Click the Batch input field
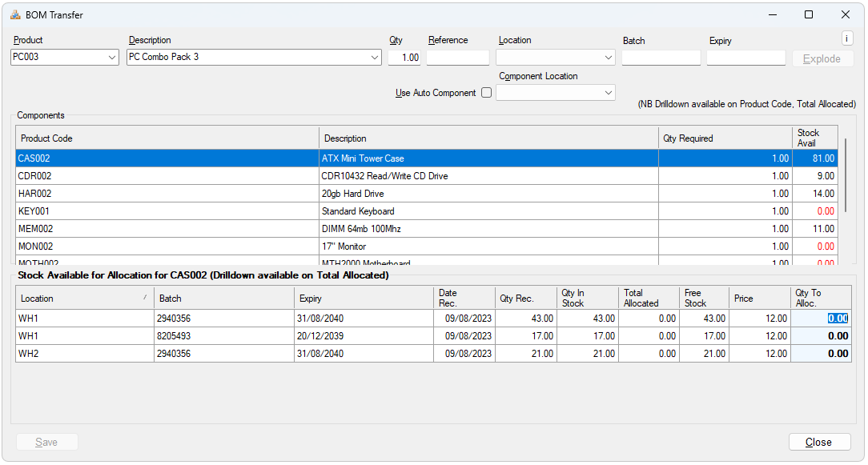Screen dimensions: 868x465 tap(661, 58)
